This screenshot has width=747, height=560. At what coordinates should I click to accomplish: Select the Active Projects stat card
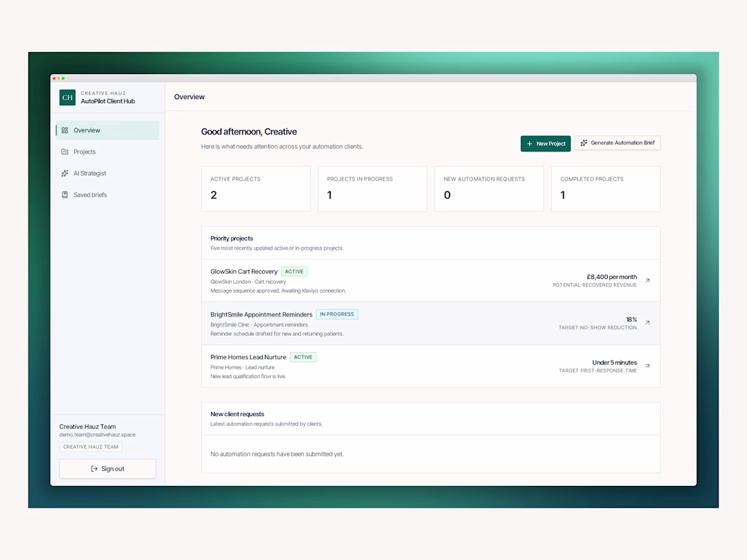tap(256, 189)
